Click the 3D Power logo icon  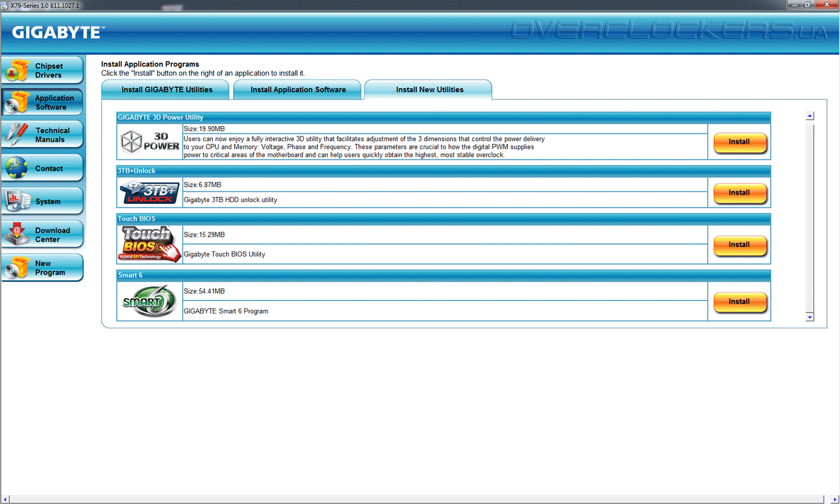[x=150, y=142]
